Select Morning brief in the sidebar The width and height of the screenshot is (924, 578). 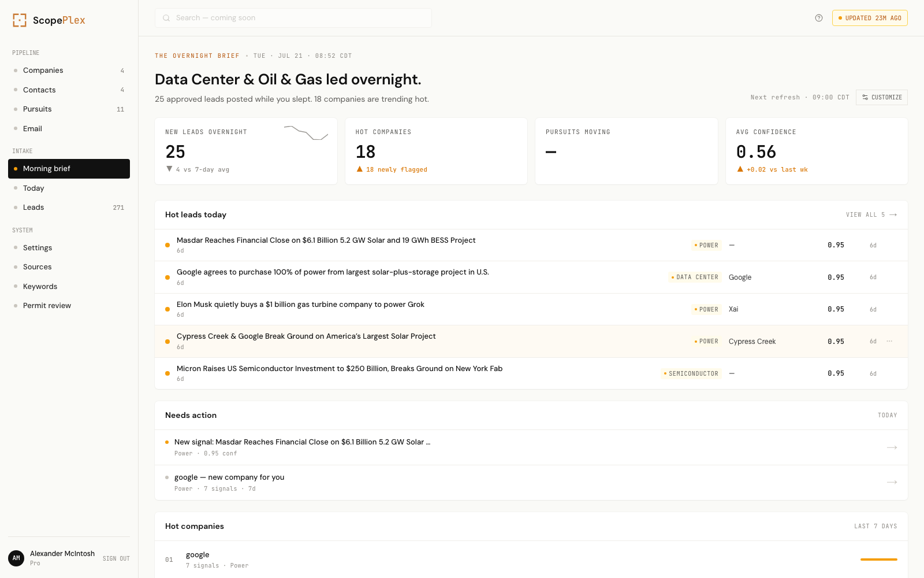coord(69,169)
